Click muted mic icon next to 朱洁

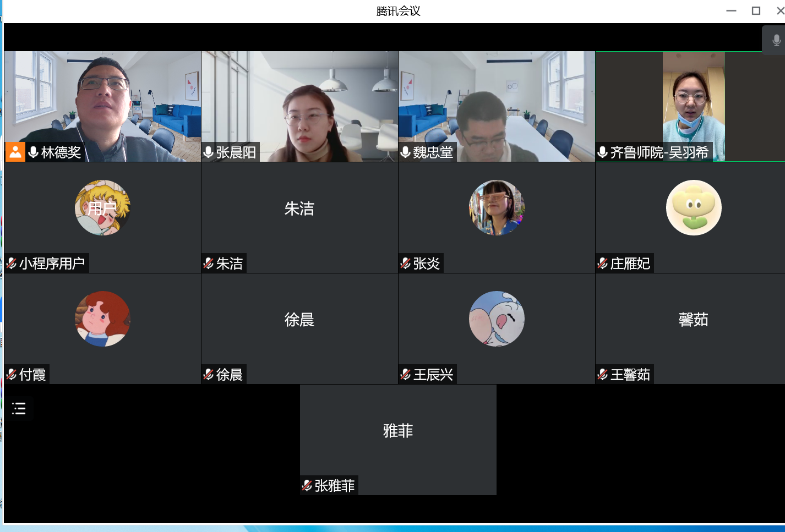click(209, 264)
